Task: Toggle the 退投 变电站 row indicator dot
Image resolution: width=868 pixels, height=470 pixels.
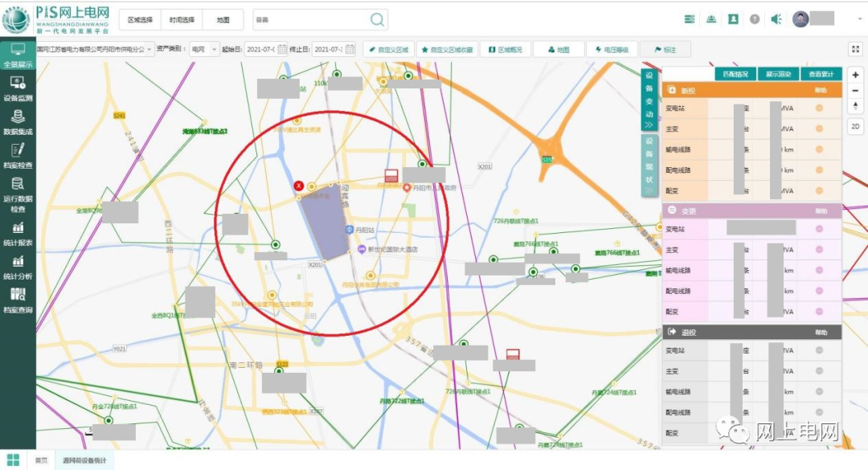Action: 819,350
